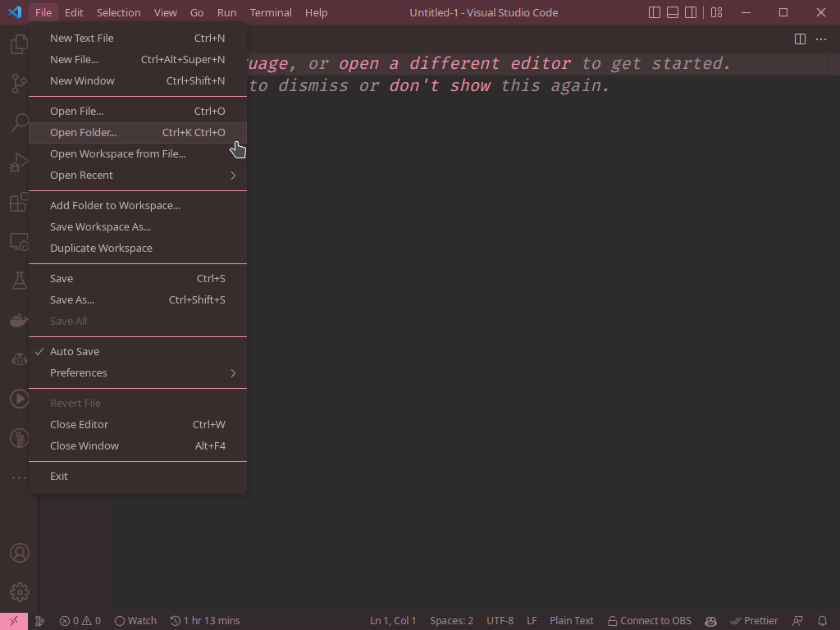Open the Terminal menu
The height and width of the screenshot is (630, 840).
[x=271, y=12]
